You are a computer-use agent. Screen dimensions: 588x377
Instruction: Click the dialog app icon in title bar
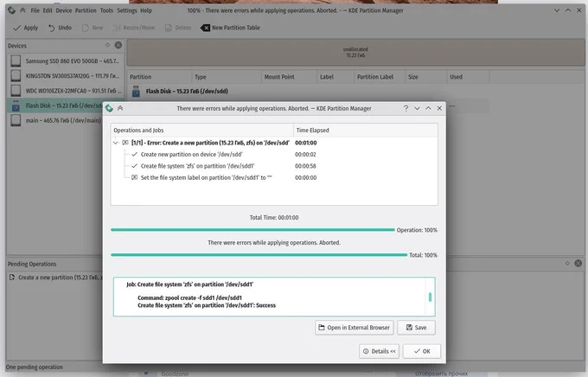pos(109,108)
